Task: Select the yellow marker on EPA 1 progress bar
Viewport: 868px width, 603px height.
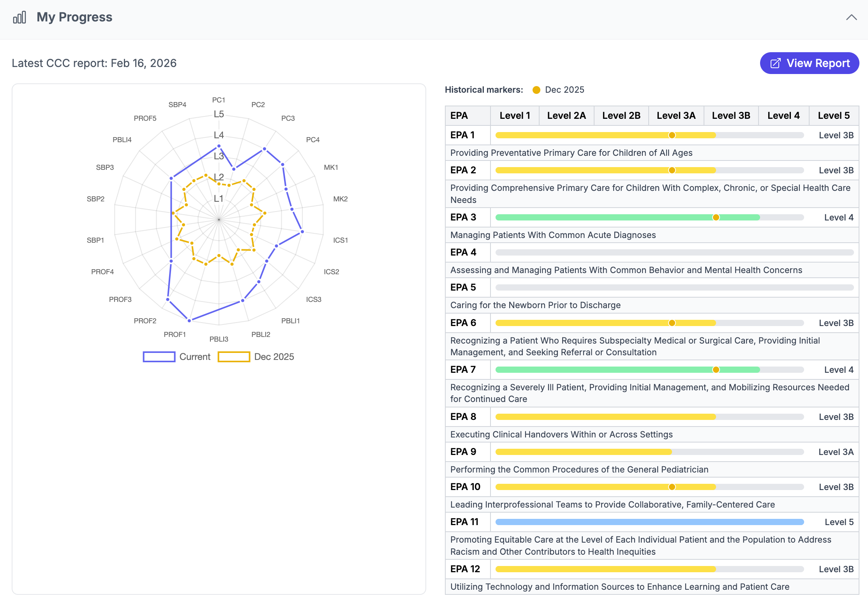Action: (672, 135)
